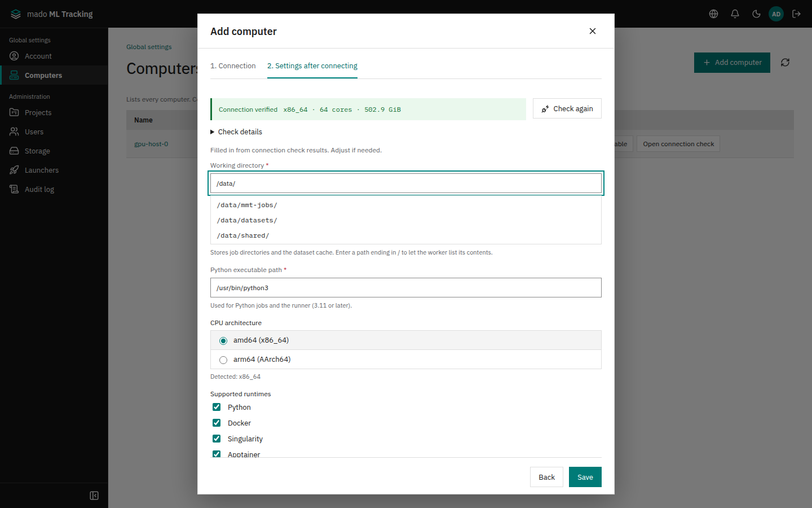Toggle dark mode moon icon
Screen dimensions: 812x508
click(756, 14)
